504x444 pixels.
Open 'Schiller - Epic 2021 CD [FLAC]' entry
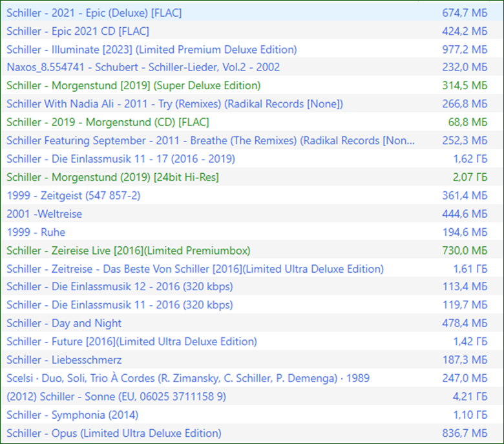[78, 31]
